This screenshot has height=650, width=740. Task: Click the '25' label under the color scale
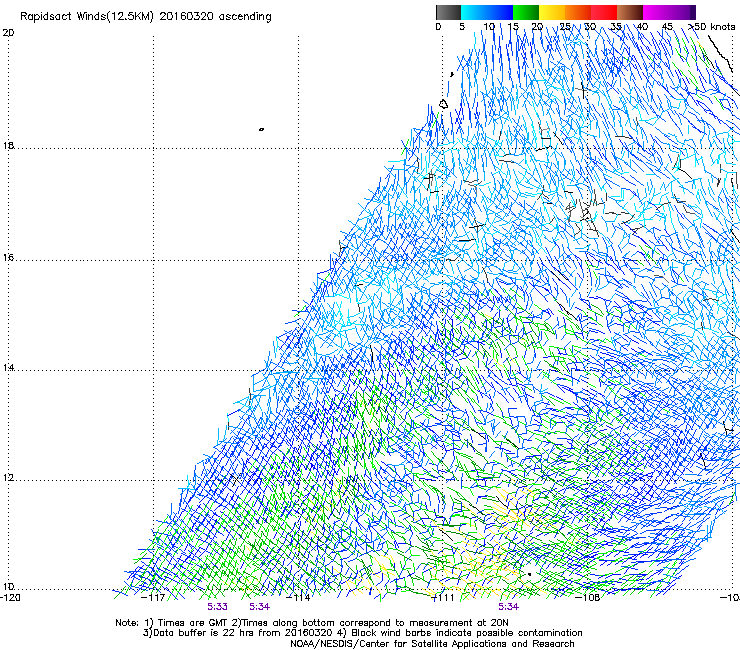pyautogui.click(x=565, y=26)
